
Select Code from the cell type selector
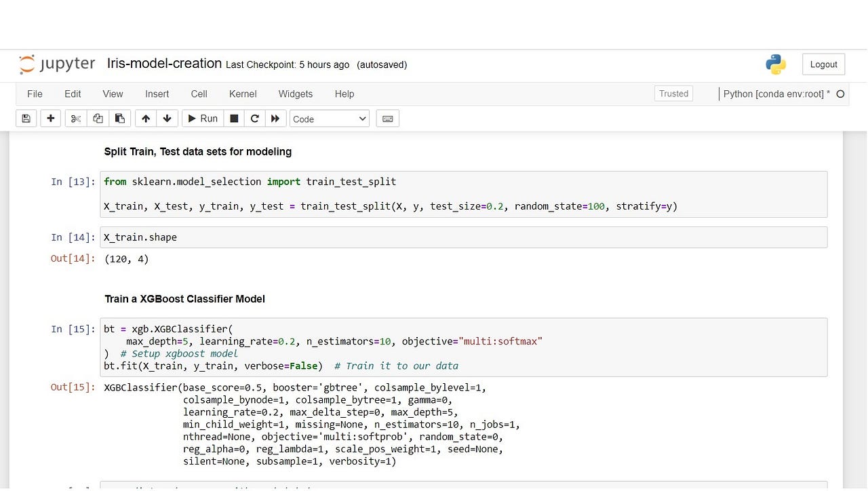coord(329,118)
